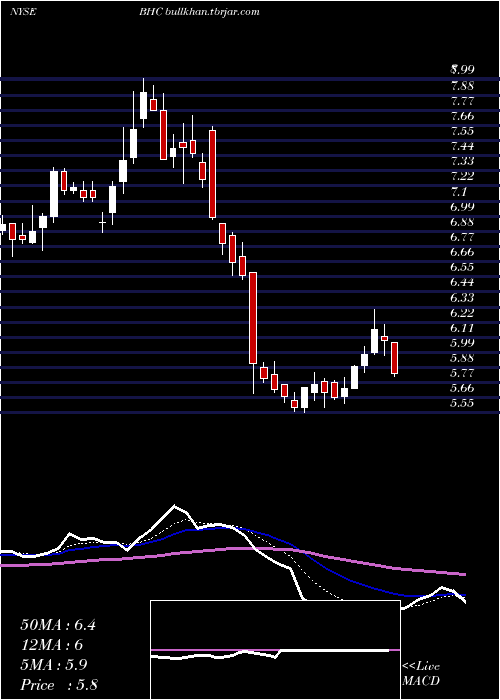Click the last red candlestick at chart's right

coord(395,358)
